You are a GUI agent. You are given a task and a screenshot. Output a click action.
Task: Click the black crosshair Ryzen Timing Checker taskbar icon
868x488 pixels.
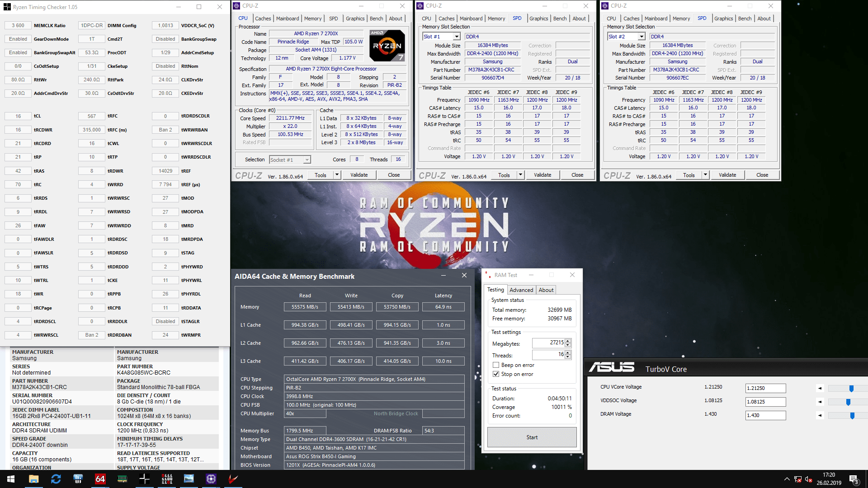[x=144, y=479]
